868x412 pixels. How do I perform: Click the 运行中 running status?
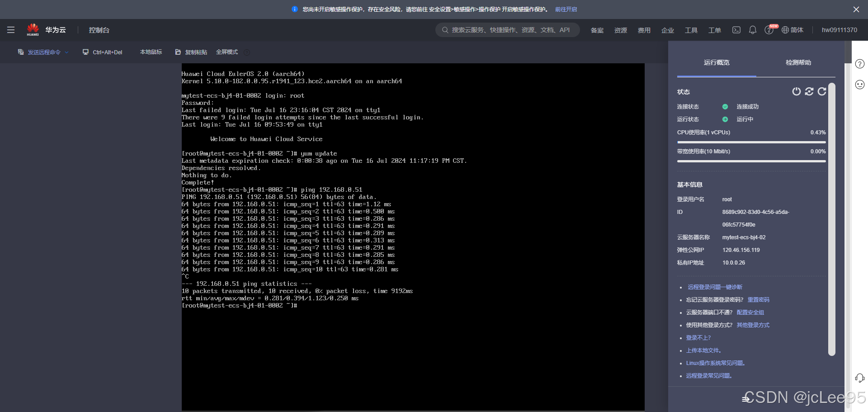[745, 119]
